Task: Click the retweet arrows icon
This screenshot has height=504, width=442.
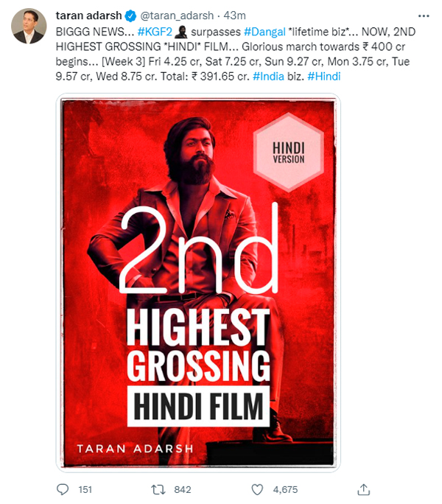Action: click(158, 489)
